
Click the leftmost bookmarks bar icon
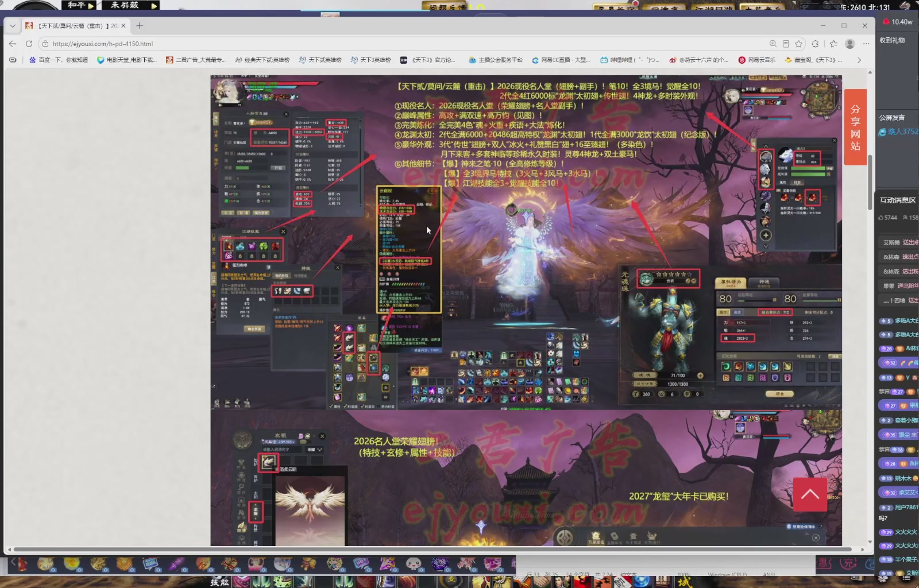[x=13, y=60]
